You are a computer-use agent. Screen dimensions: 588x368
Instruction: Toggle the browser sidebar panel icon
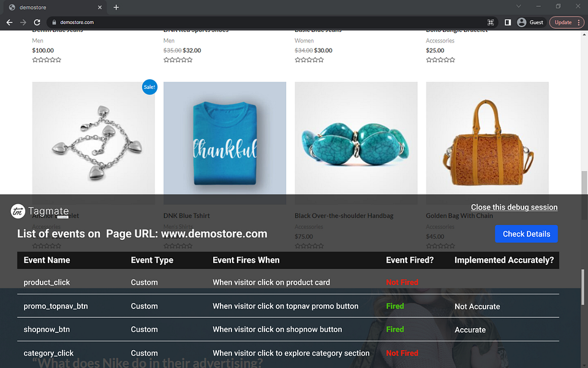tap(507, 22)
